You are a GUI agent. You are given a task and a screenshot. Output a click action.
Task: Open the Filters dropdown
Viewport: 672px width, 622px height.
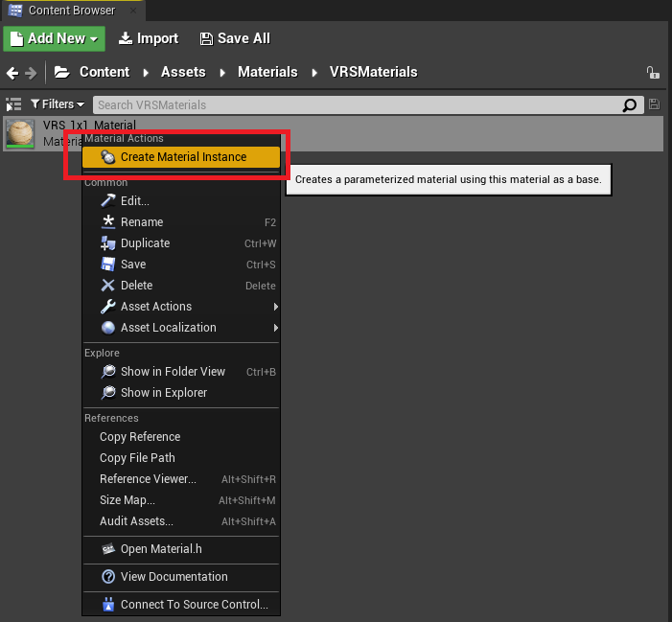[58, 104]
